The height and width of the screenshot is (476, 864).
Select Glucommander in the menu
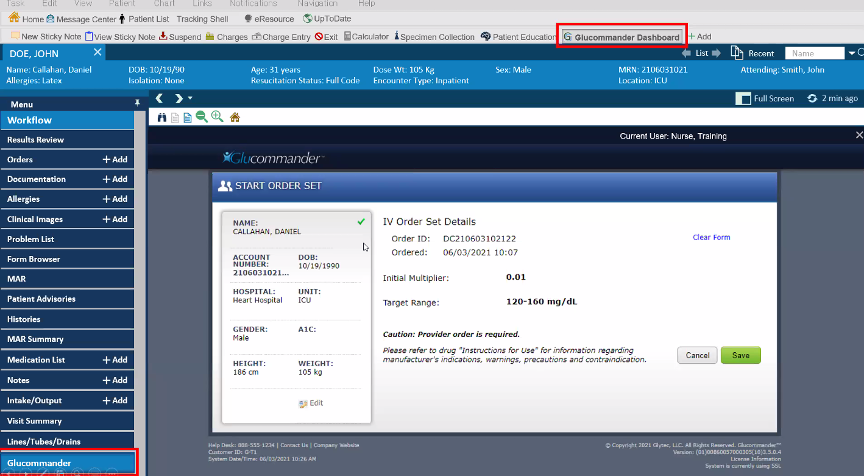click(67, 463)
